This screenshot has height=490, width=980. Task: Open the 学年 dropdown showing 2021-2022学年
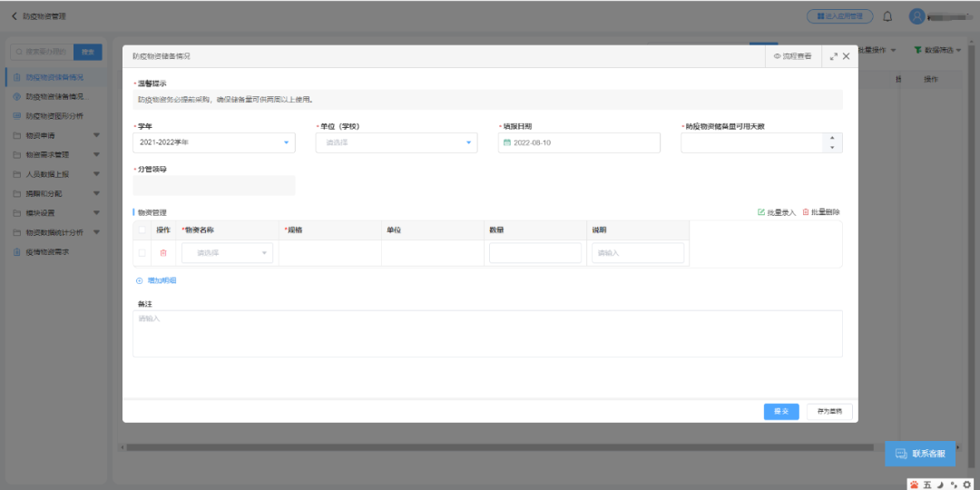point(214,142)
